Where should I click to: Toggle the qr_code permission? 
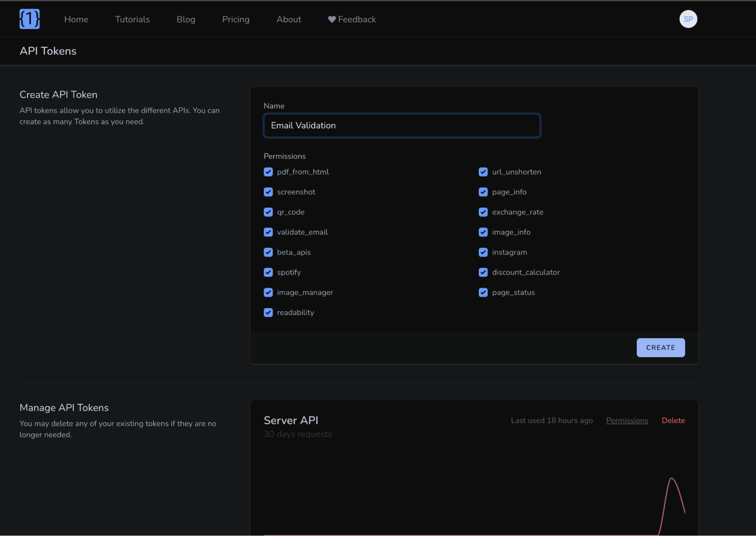[x=268, y=212]
